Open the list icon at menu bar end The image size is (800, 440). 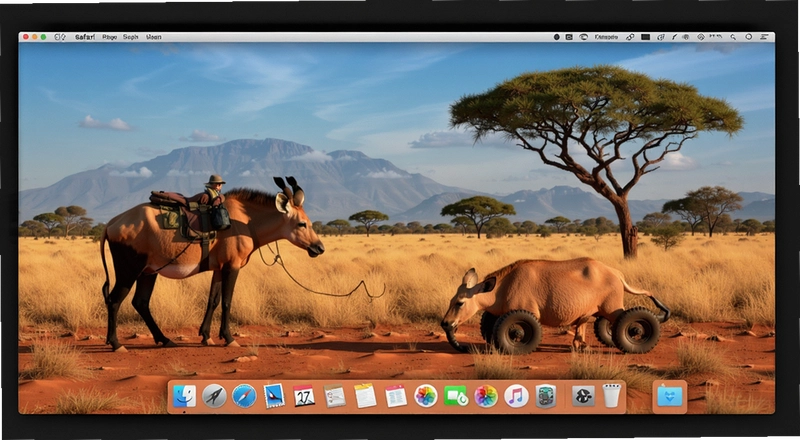pos(764,37)
